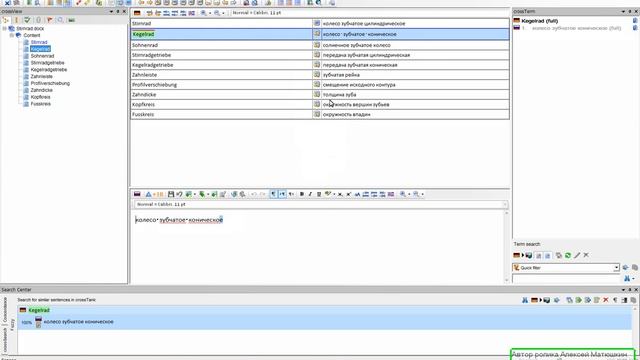
Task: Select Stirnradgetriebe in the crossView tree
Action: (47, 63)
